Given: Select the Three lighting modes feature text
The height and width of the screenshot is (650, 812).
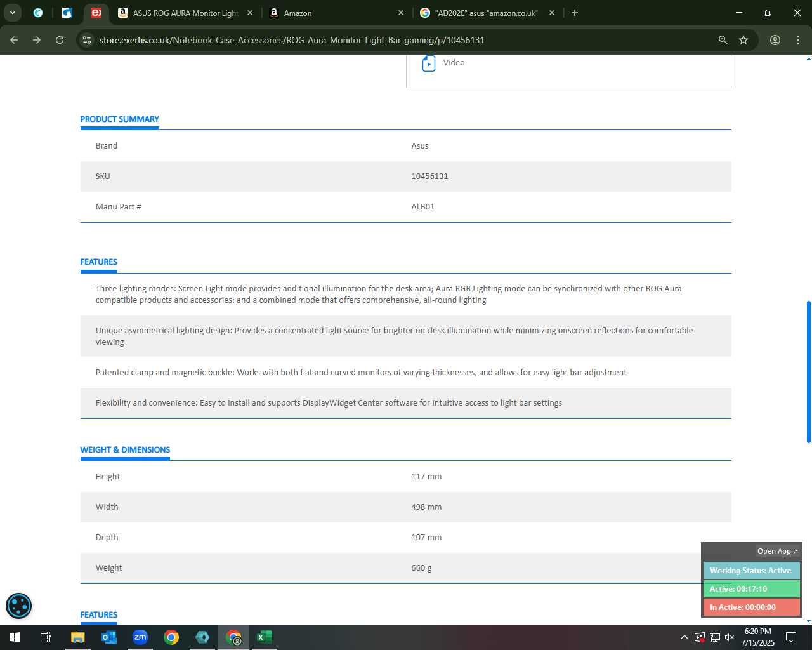Looking at the screenshot, I should tap(390, 294).
